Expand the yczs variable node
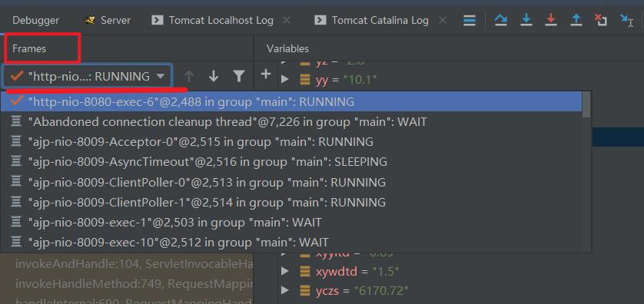 click(285, 291)
